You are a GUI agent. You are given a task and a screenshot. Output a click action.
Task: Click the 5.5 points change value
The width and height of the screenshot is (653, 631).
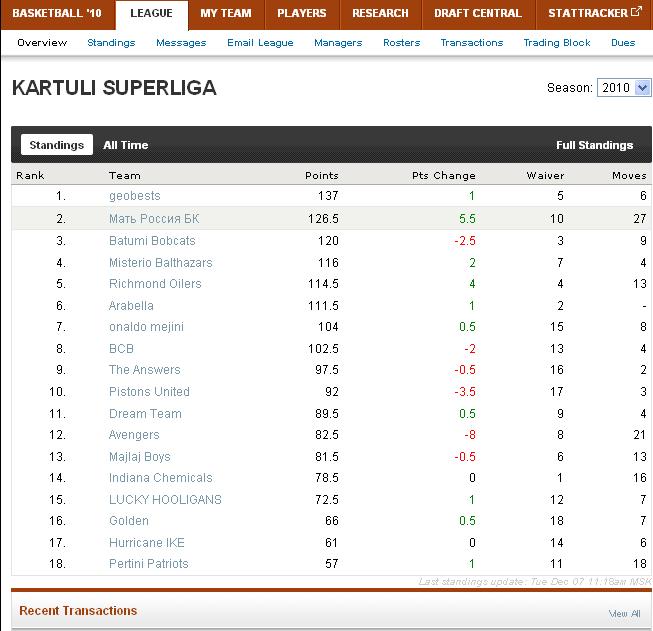click(x=467, y=219)
